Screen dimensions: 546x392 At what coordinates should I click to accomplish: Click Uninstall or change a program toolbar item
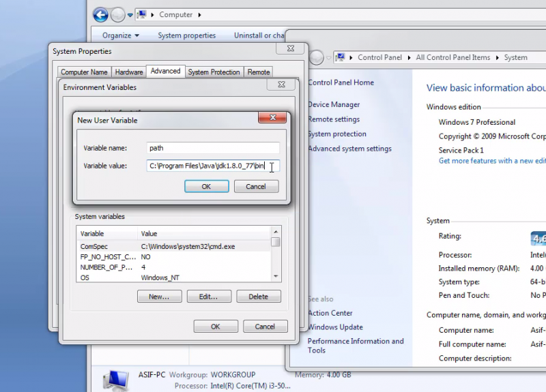click(259, 35)
